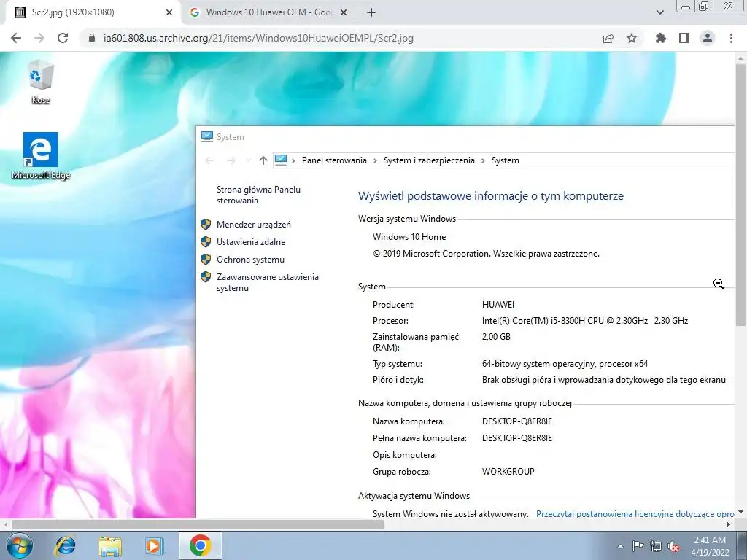747x560 pixels.
Task: Click the scroll-down arrow of vertical scrollbar
Action: tap(740, 513)
